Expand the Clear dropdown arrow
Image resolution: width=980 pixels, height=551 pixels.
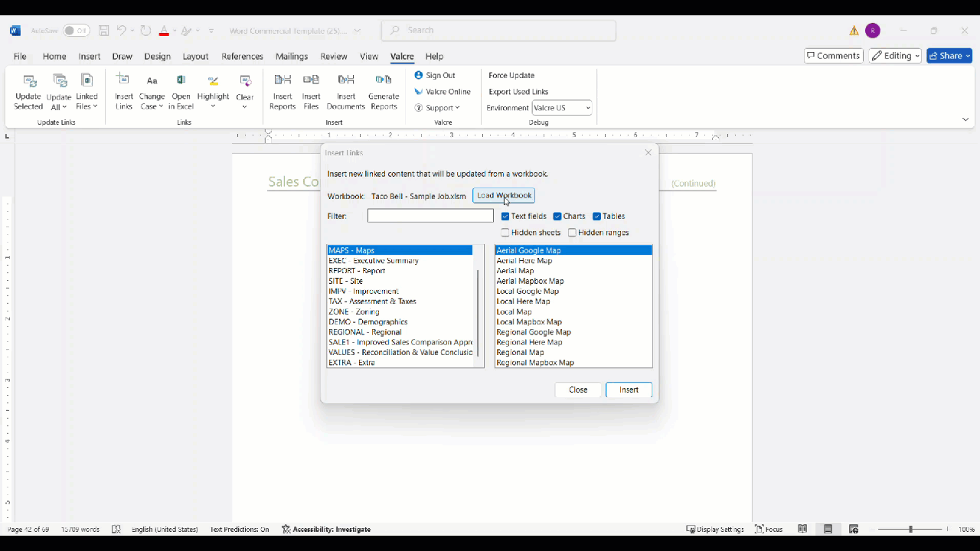pyautogui.click(x=245, y=106)
